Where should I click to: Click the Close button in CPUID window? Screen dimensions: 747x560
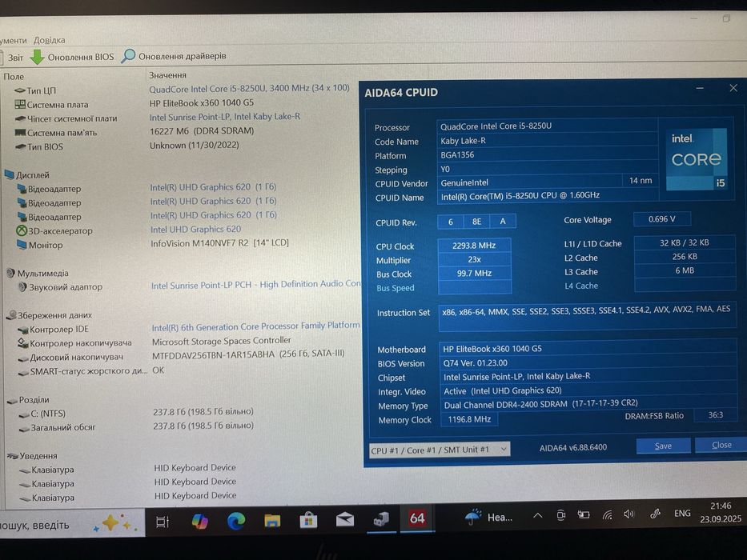tap(721, 445)
